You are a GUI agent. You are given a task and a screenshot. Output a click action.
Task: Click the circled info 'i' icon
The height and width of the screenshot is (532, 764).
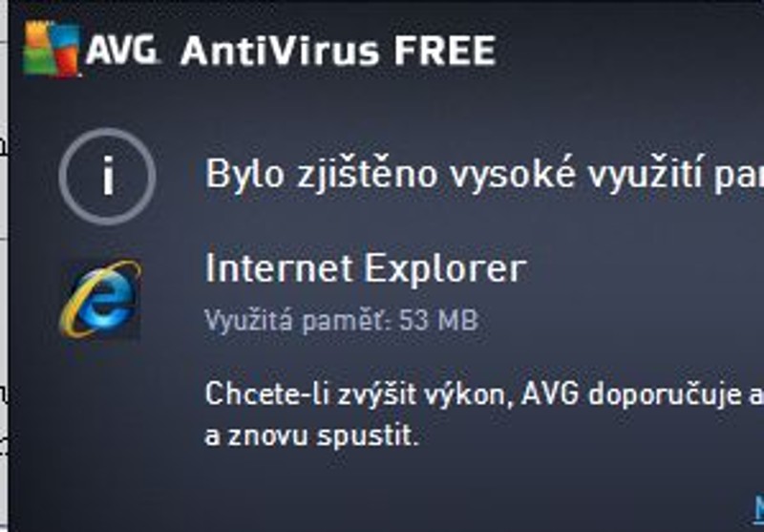[x=107, y=177]
